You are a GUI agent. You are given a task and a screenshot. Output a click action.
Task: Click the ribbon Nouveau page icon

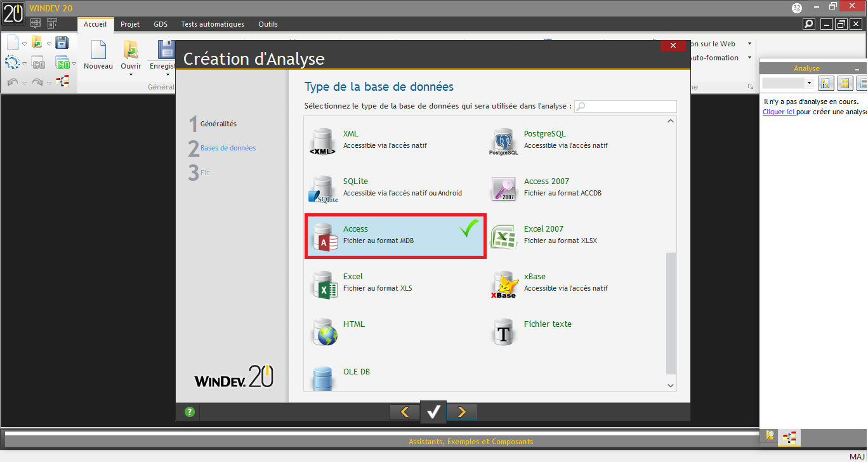(98, 50)
